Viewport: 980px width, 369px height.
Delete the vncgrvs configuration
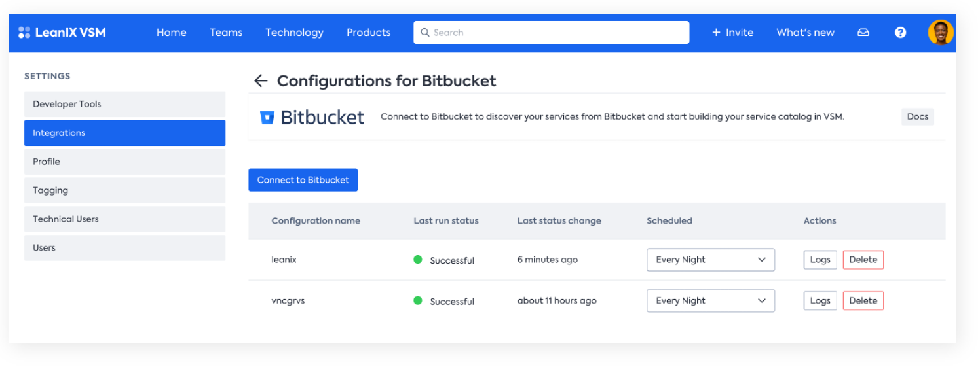(863, 301)
